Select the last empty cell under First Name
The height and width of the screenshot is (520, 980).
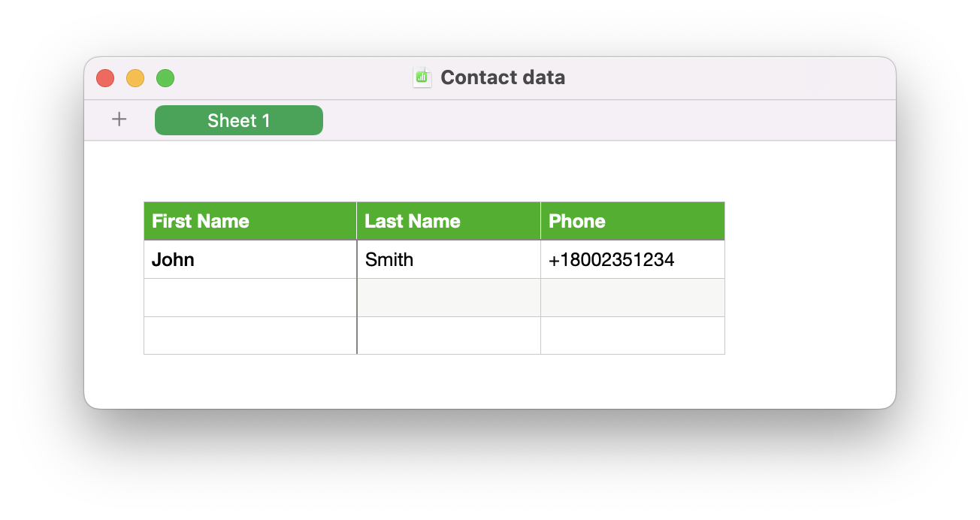click(x=250, y=335)
